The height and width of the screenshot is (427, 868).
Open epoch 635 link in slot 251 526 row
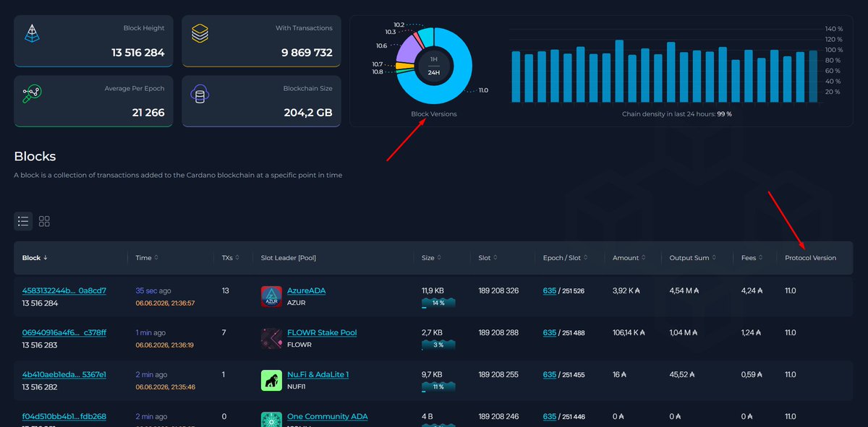[550, 290]
